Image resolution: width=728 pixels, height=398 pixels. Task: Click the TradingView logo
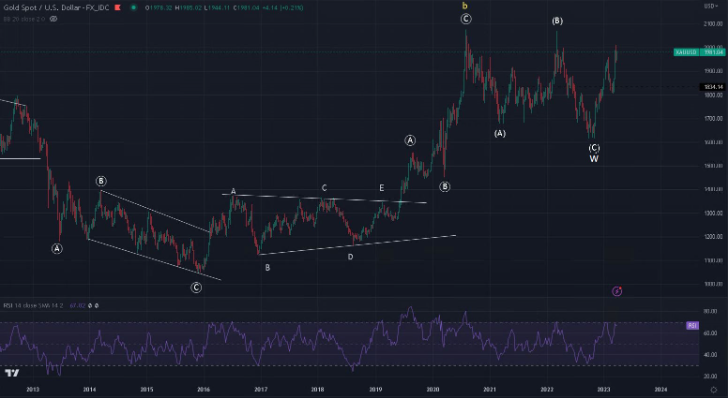(12, 373)
